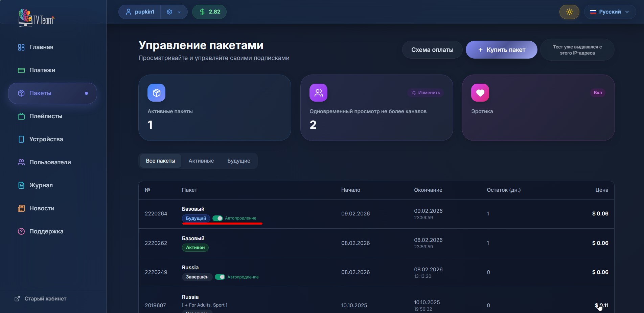
Task: Click the purple simultaneous viewers icon
Action: (318, 93)
